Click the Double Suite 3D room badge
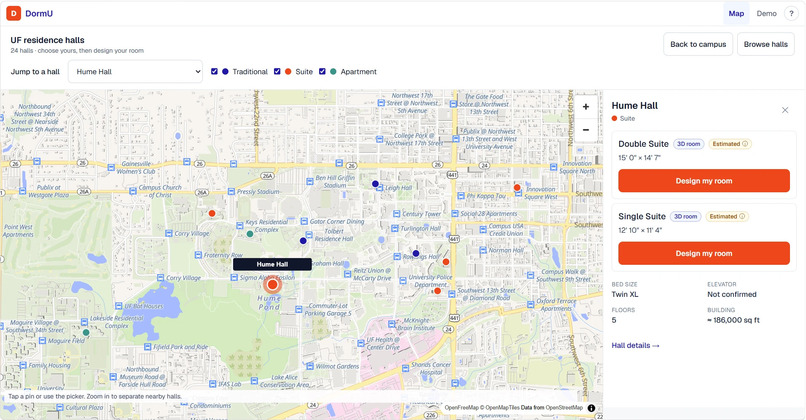Screen dimensions: 806x420 pos(688,144)
